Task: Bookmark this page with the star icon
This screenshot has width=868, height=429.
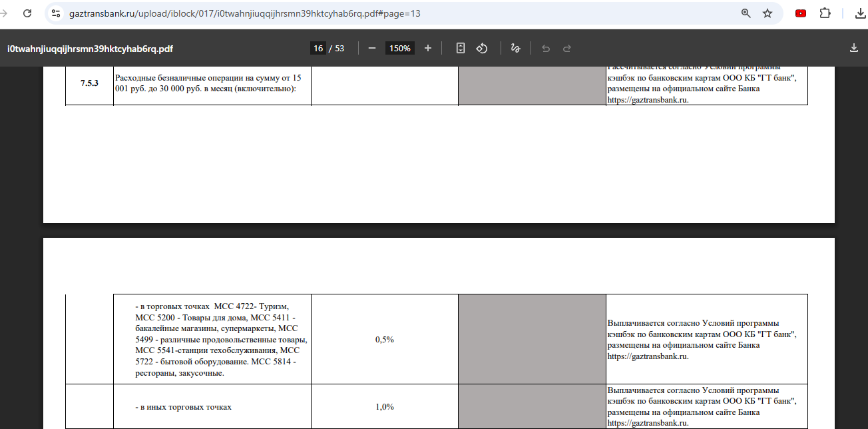Action: [x=767, y=13]
